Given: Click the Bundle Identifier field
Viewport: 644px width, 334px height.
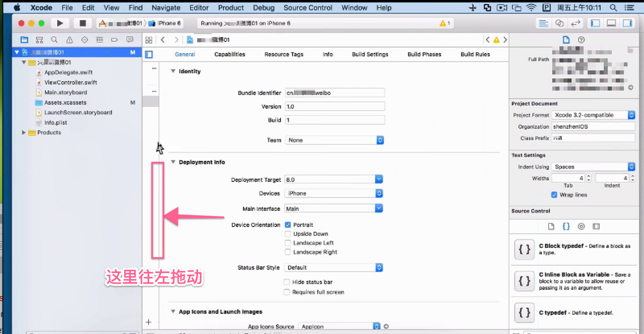Looking at the screenshot, I should (x=335, y=93).
